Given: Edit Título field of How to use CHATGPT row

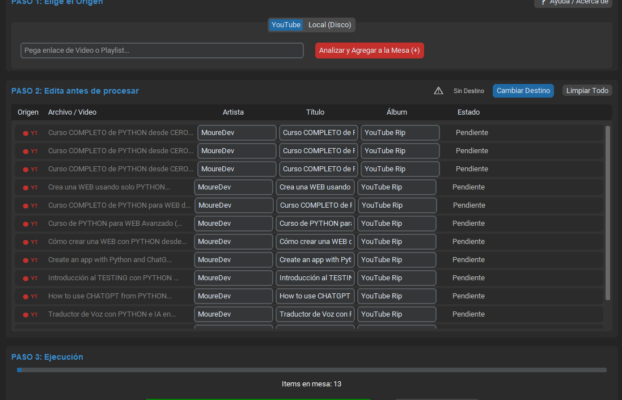Looking at the screenshot, I should click(x=315, y=296).
